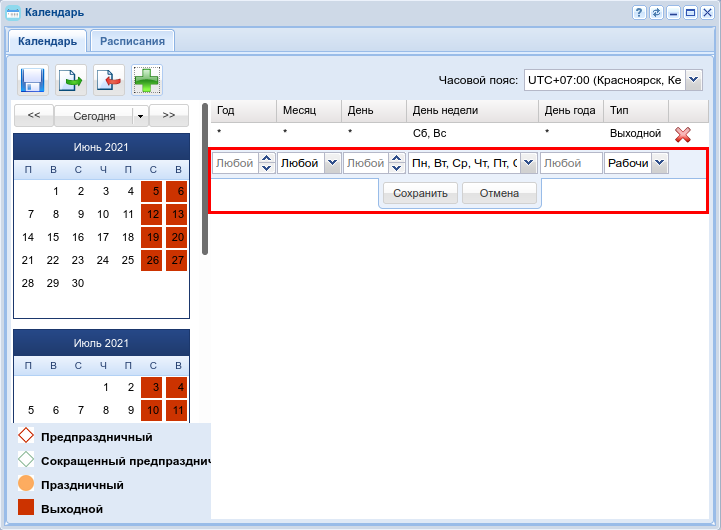Click the День года column header

(x=571, y=111)
